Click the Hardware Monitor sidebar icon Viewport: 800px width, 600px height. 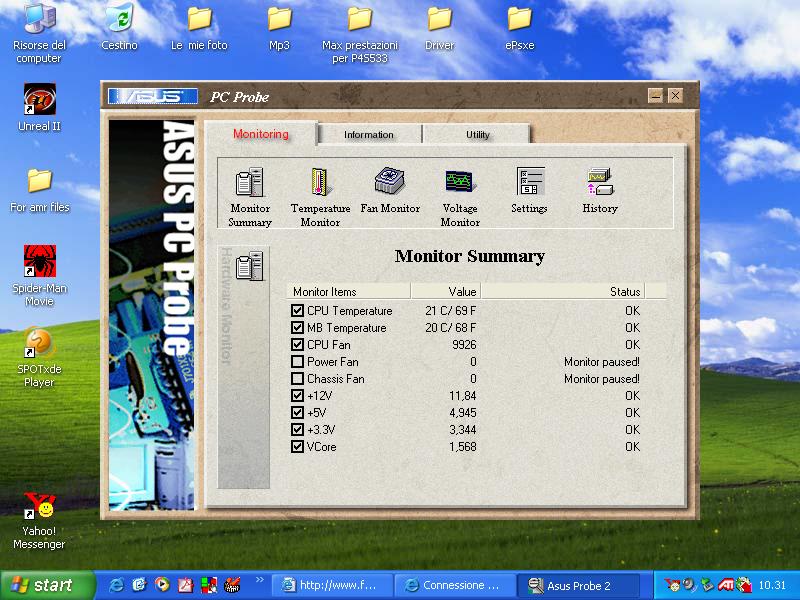[249, 266]
